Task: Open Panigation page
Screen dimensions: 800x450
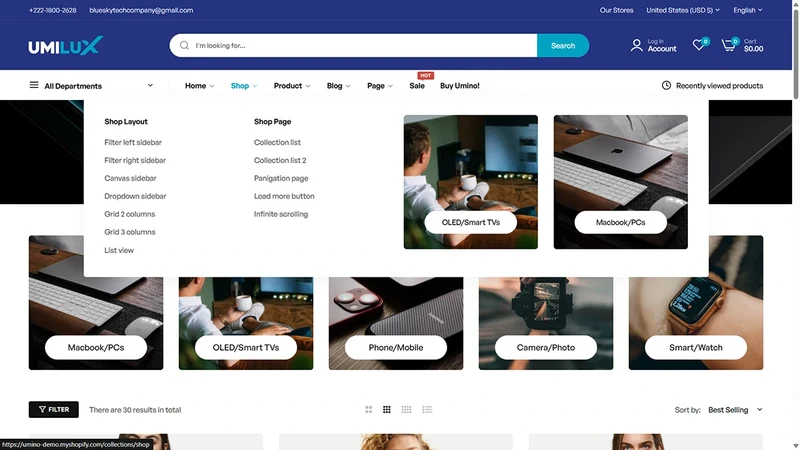Action: [281, 178]
